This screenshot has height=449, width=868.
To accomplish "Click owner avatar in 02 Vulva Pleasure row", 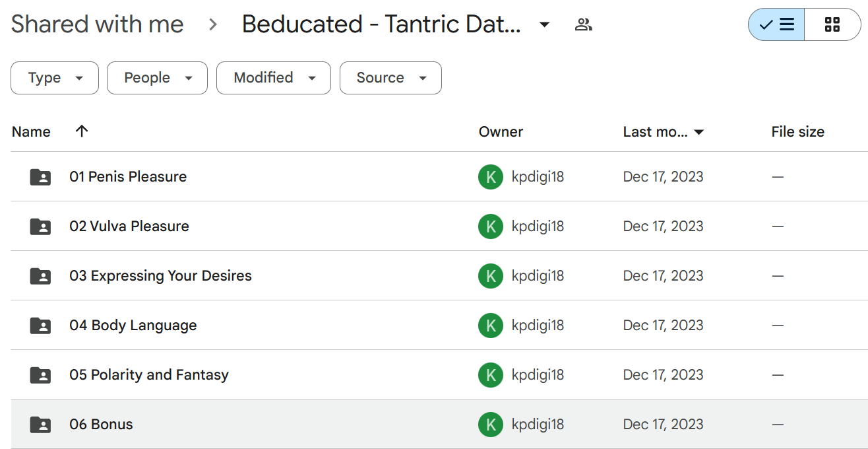I will 491,226.
